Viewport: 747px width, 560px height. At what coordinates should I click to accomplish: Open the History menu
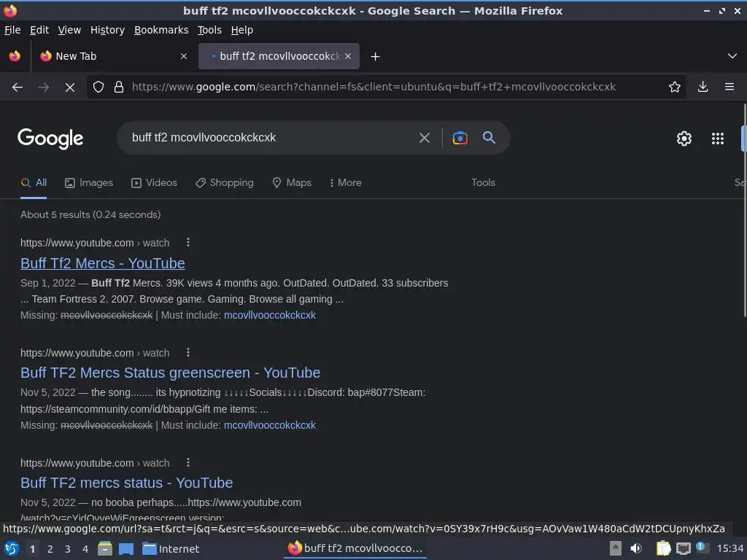[107, 30]
